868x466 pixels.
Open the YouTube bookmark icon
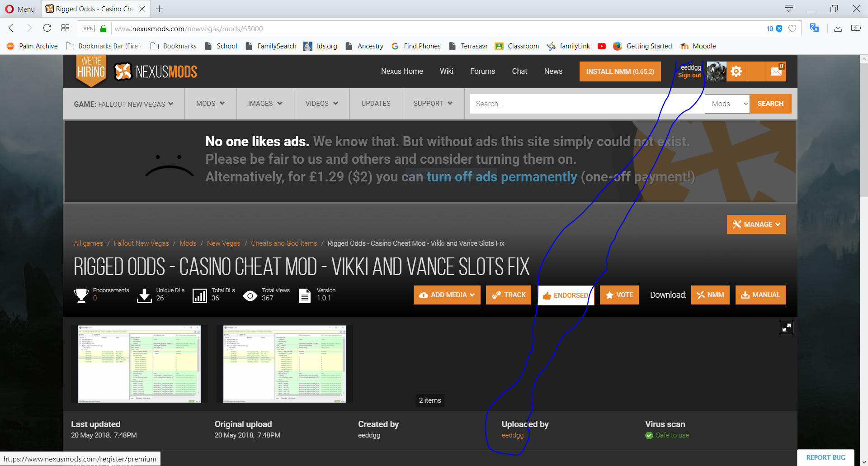tap(602, 46)
